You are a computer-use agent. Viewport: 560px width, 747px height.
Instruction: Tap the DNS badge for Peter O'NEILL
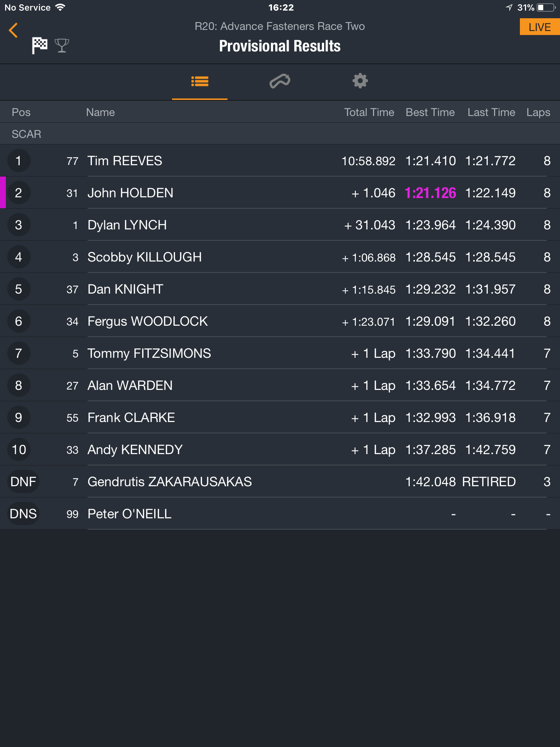coord(23,514)
